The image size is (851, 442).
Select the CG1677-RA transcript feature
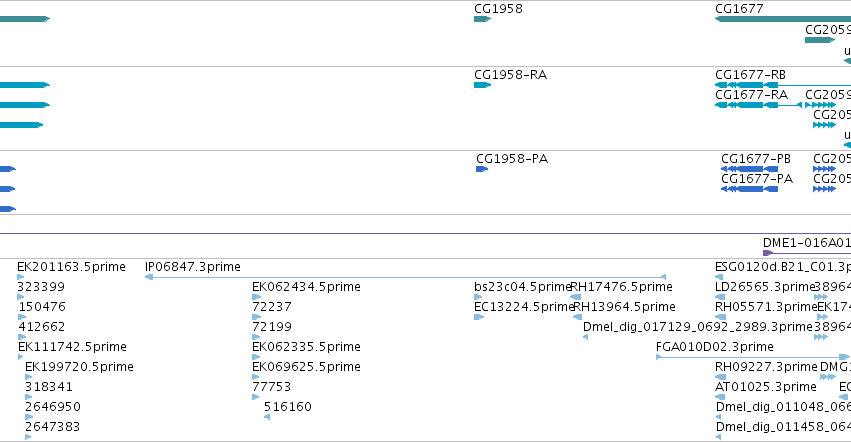click(x=758, y=105)
